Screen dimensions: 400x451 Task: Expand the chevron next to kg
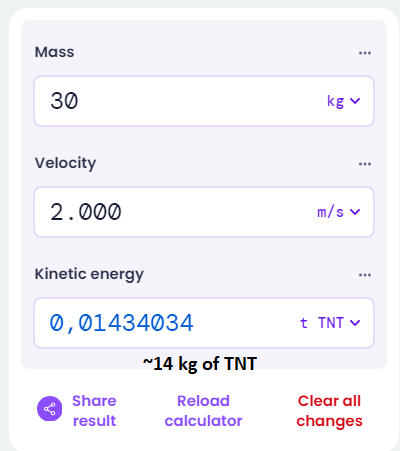coord(355,101)
